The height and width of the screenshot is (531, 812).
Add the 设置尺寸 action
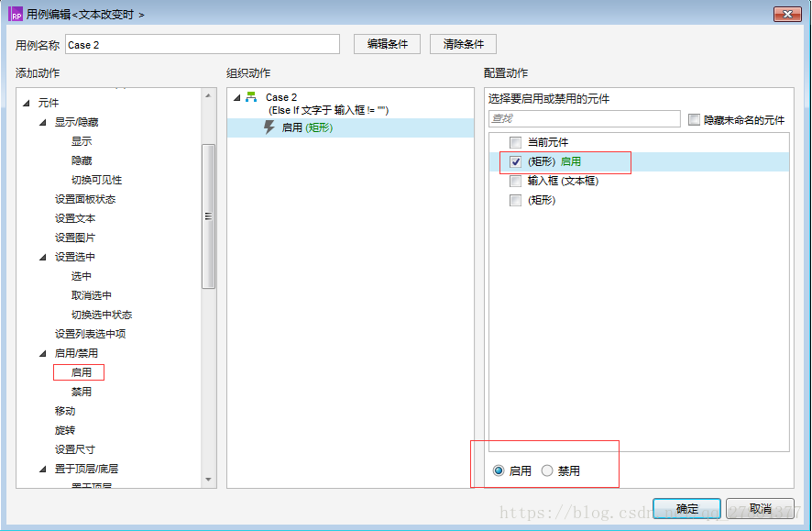pyautogui.click(x=75, y=449)
